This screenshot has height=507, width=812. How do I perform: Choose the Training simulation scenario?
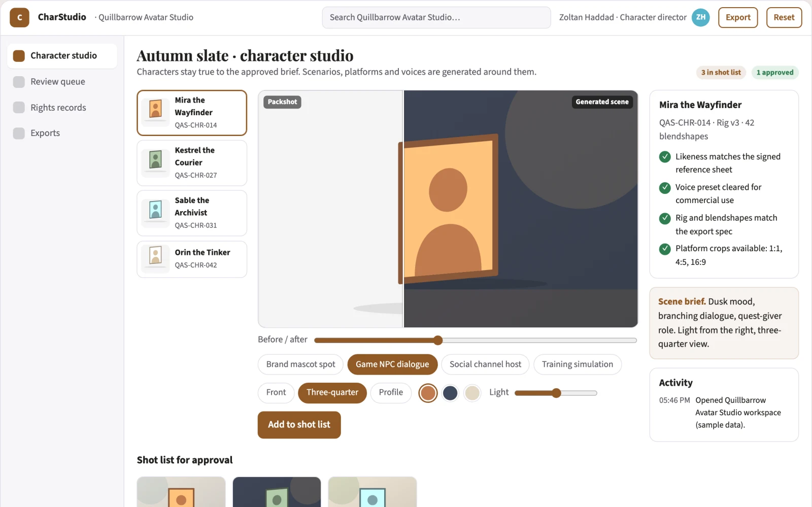coord(578,364)
